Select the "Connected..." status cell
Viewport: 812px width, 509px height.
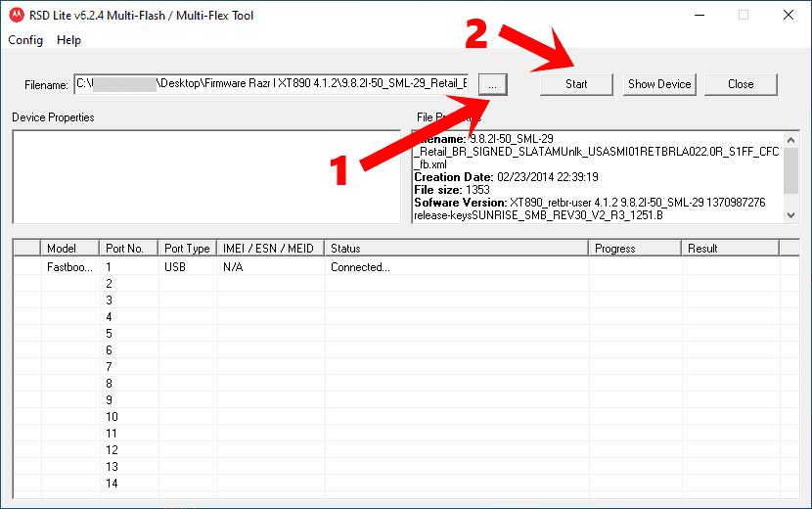point(457,267)
